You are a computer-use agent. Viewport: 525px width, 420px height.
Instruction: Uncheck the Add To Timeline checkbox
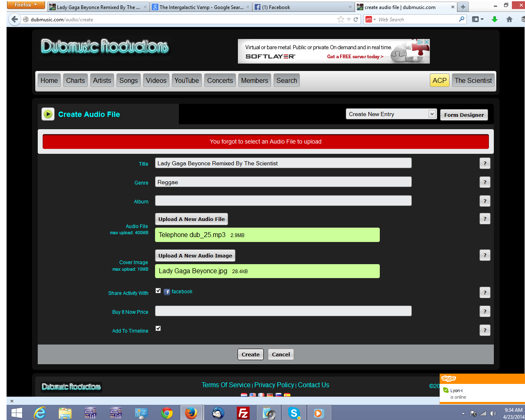[158, 329]
